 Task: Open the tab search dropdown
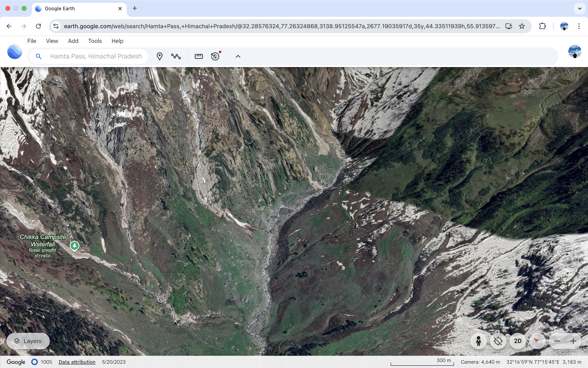point(580,9)
